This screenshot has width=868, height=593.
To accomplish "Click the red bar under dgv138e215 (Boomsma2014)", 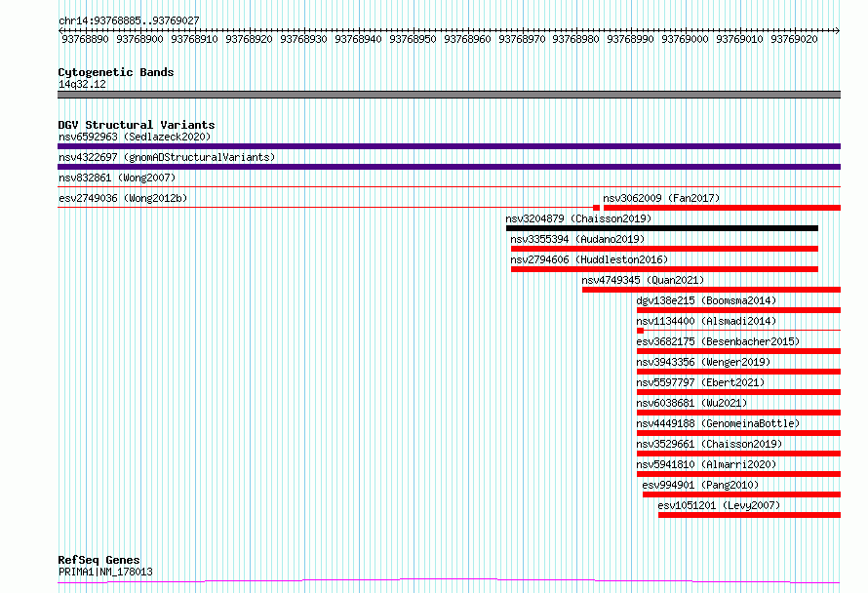I will (738, 310).
